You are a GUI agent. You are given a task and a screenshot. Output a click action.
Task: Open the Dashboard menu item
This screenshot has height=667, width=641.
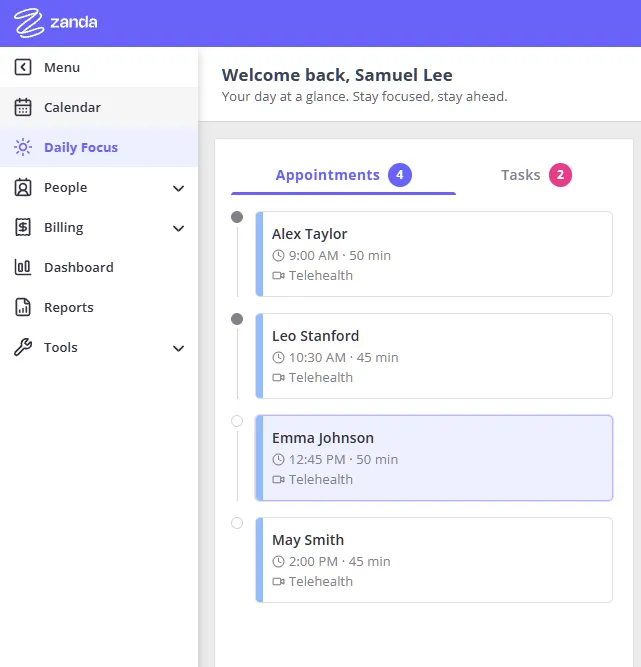pyautogui.click(x=99, y=267)
